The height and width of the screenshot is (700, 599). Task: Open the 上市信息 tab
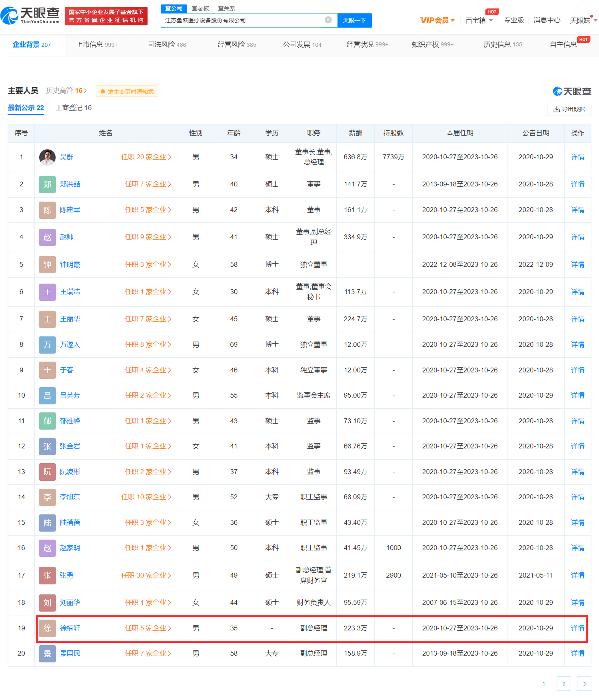(97, 45)
